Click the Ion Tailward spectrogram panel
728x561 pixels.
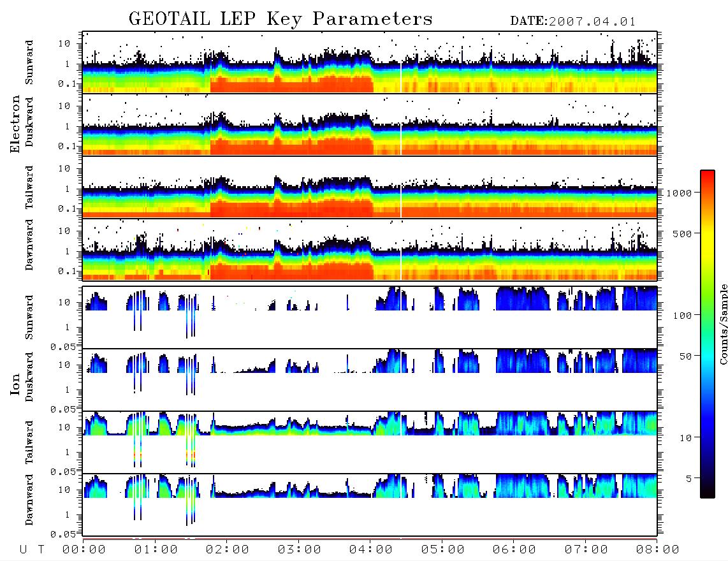tap(370, 442)
